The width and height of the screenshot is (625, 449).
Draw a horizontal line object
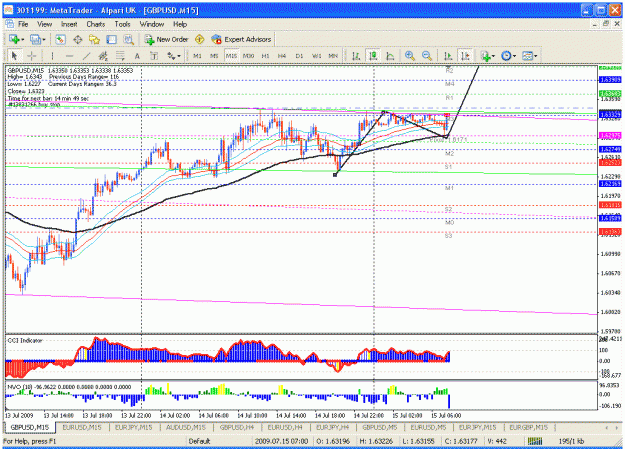69,56
